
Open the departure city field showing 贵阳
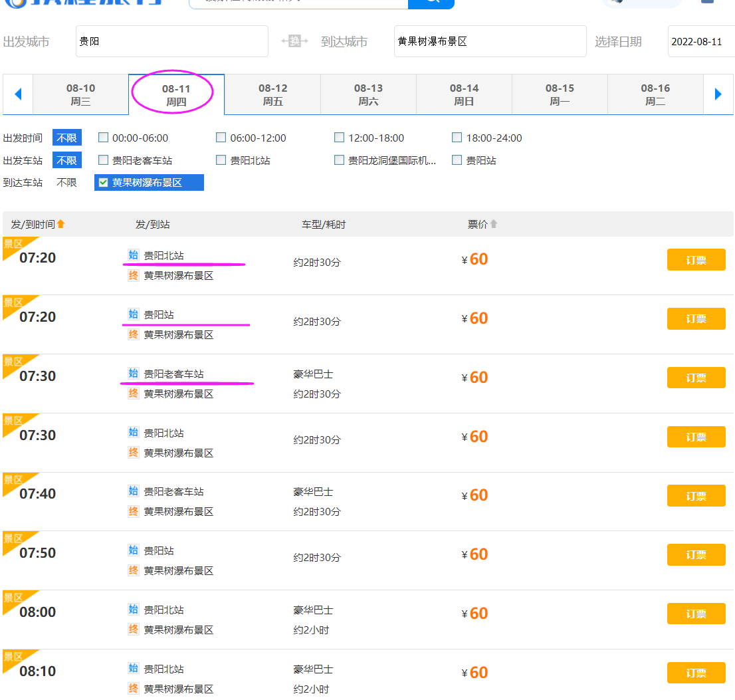pos(171,41)
